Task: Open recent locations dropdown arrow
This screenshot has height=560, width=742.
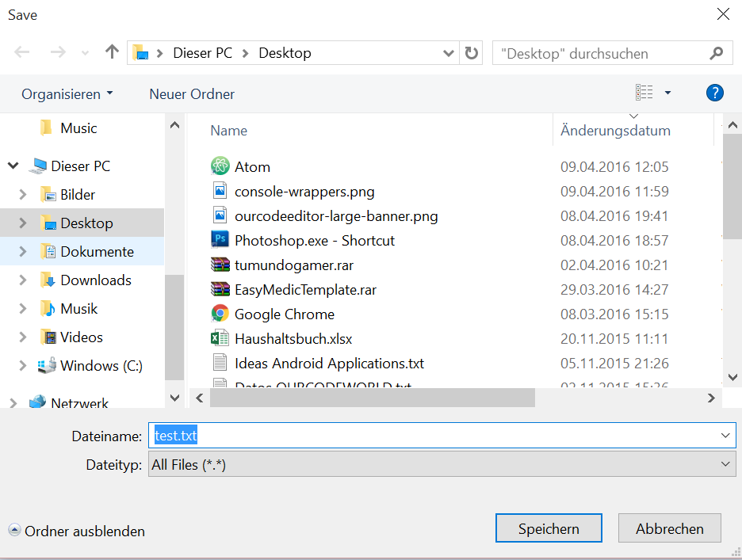Action: (x=85, y=53)
